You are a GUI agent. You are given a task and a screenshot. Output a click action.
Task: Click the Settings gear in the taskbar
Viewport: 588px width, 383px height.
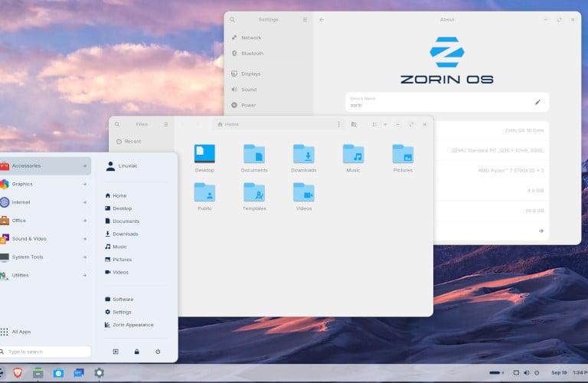(x=99, y=372)
